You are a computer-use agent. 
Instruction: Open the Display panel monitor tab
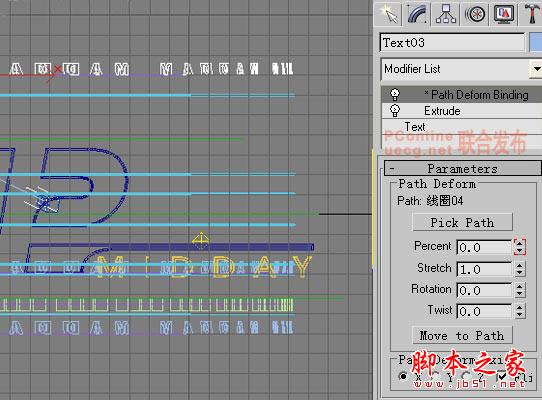(x=504, y=14)
